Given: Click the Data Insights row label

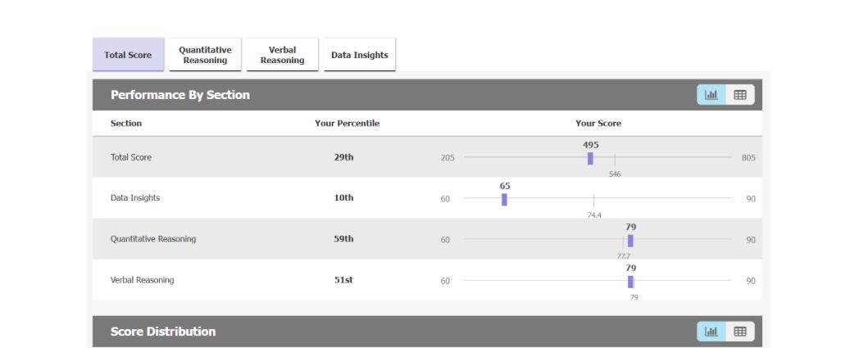Looking at the screenshot, I should click(x=135, y=198).
